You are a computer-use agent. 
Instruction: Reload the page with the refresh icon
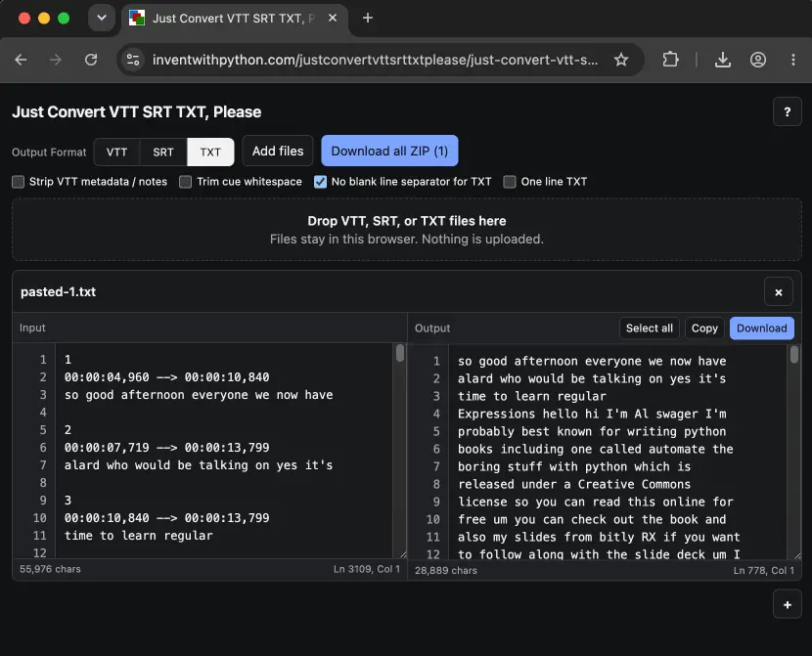(x=91, y=60)
